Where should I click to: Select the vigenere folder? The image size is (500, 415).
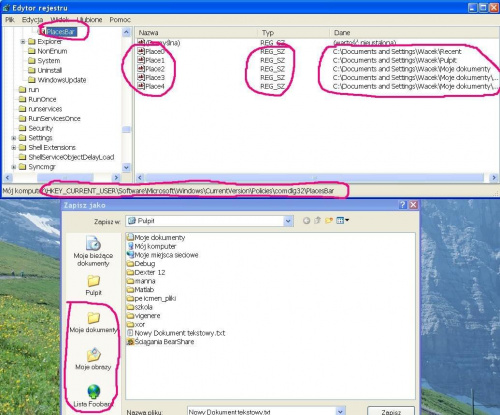[144, 316]
